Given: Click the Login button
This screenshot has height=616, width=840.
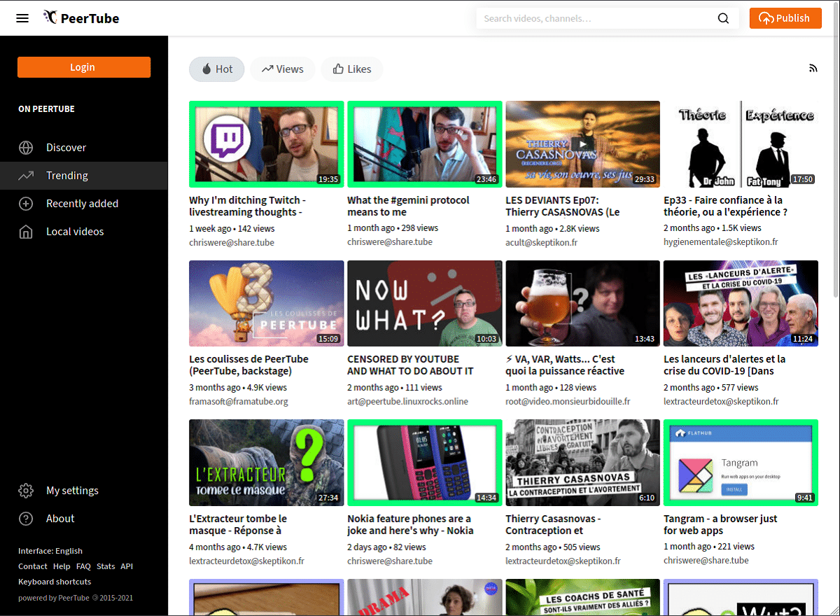Looking at the screenshot, I should (x=83, y=66).
